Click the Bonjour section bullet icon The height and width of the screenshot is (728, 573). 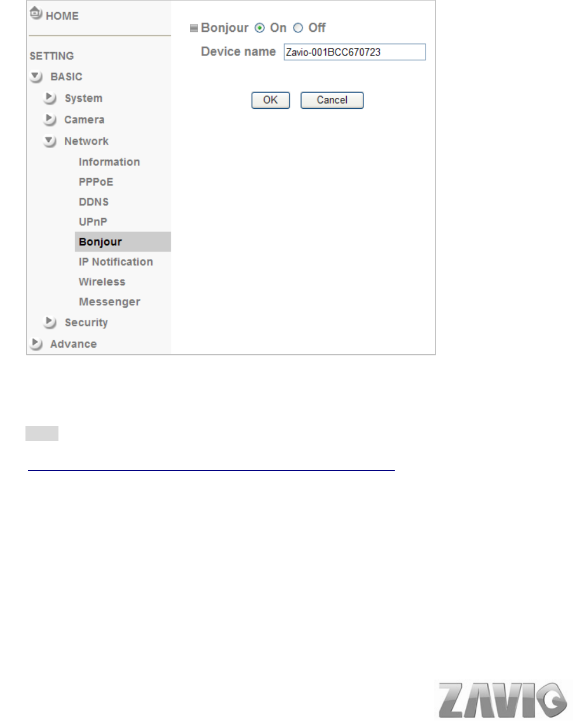(x=194, y=28)
